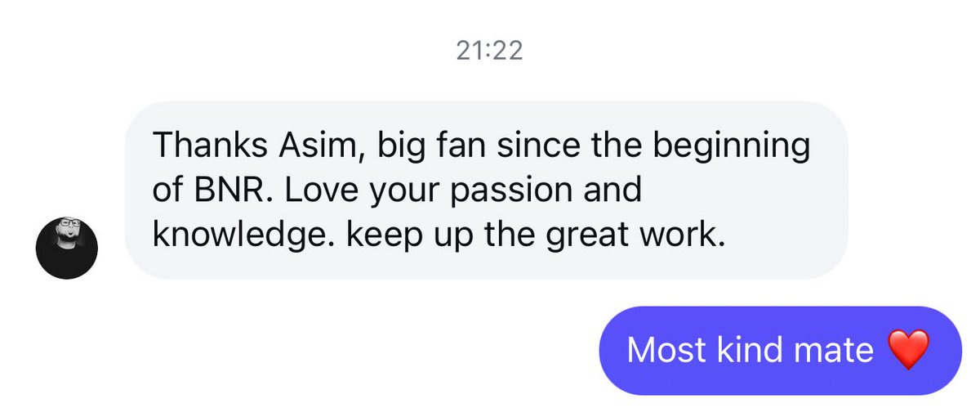Select the 21:22 timestamp
This screenshot has height=408, width=980.
(489, 51)
